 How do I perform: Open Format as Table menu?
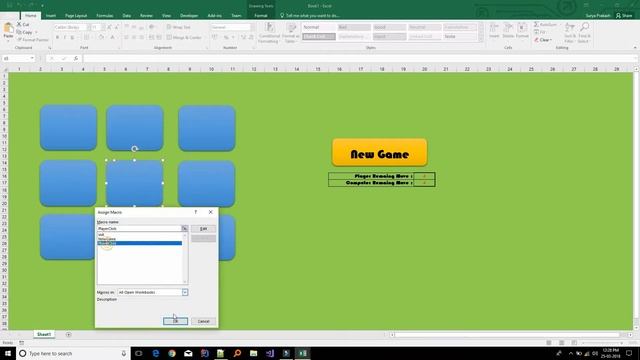point(291,33)
